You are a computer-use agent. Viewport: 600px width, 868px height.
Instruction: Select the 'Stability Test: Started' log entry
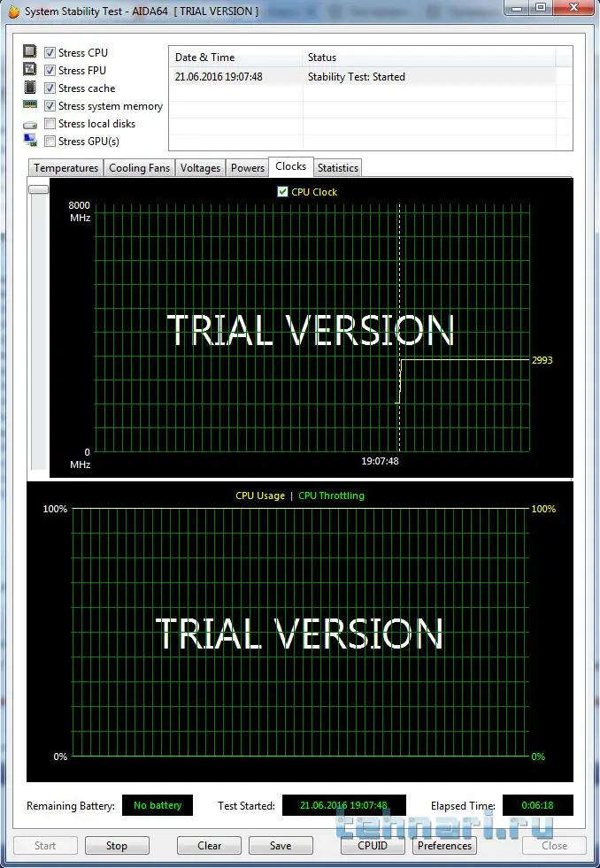(x=357, y=77)
